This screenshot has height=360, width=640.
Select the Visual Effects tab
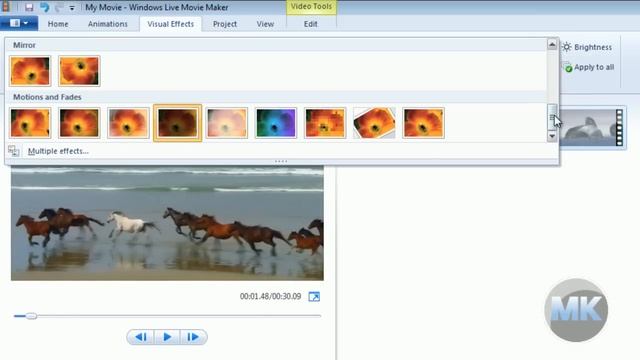[171, 24]
